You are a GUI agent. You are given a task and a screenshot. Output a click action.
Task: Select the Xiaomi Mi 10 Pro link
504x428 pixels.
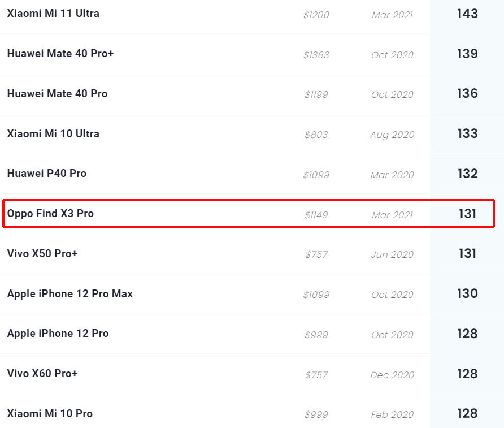point(50,414)
